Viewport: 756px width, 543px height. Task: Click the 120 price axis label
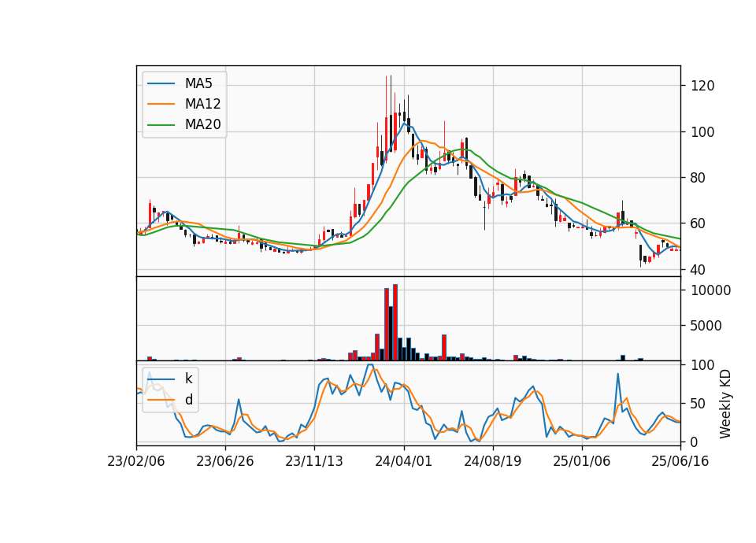pyautogui.click(x=702, y=86)
